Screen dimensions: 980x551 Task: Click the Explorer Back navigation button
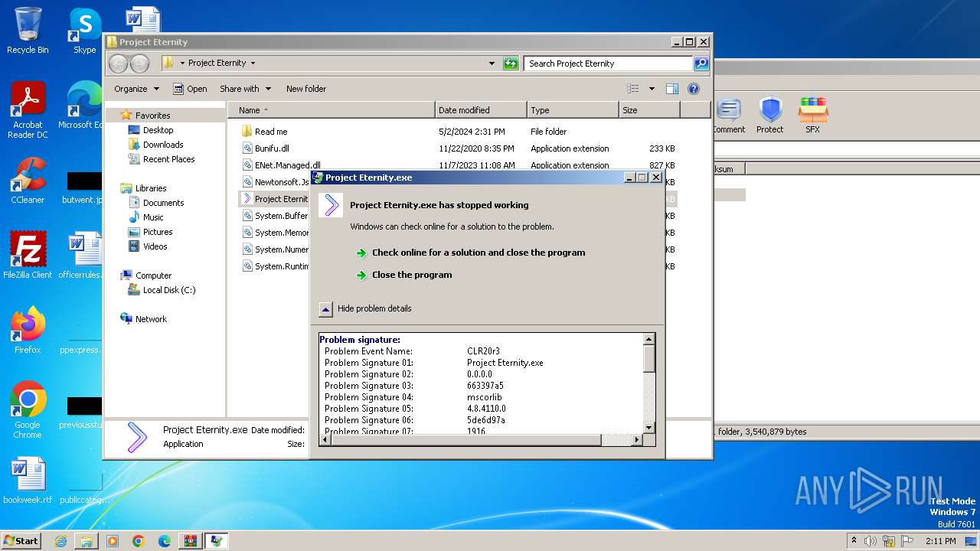coord(118,64)
